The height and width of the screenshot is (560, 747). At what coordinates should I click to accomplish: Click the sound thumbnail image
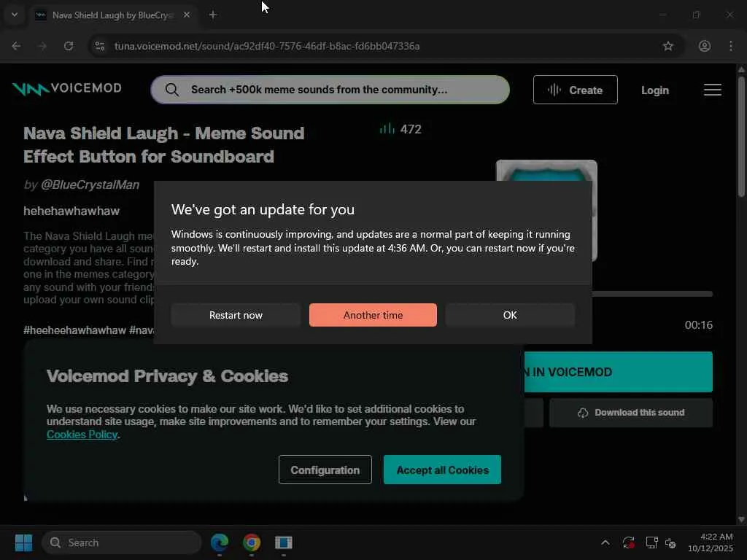tap(546, 170)
